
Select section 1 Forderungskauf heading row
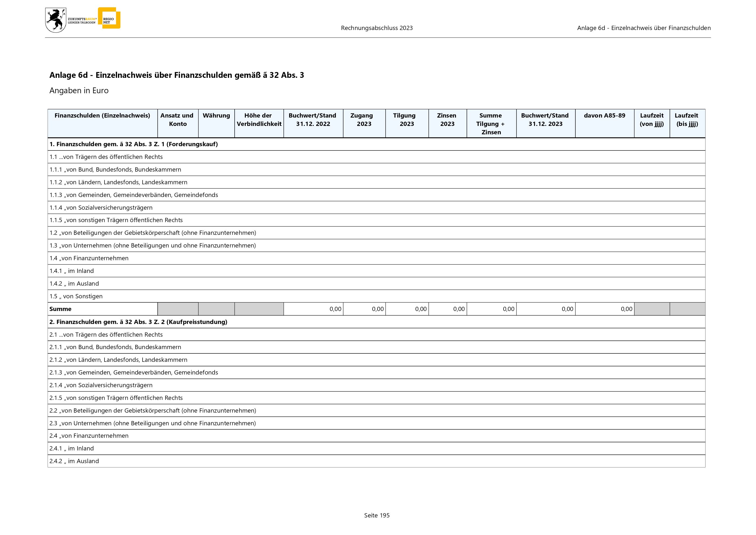134,144
